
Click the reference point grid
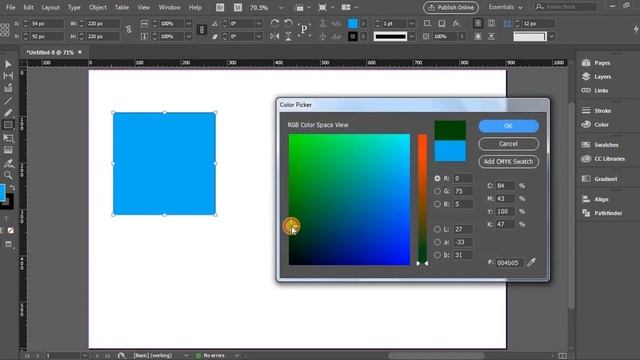5,30
